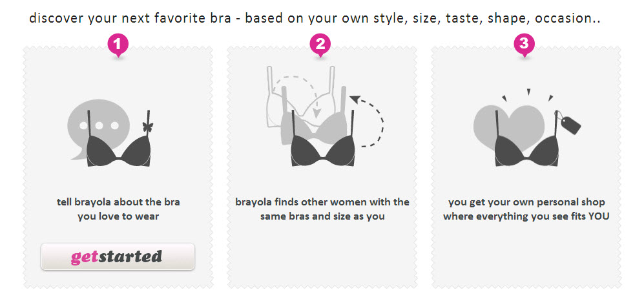644x301 pixels.
Task: Click the pink step 3 badge
Action: [x=524, y=45]
